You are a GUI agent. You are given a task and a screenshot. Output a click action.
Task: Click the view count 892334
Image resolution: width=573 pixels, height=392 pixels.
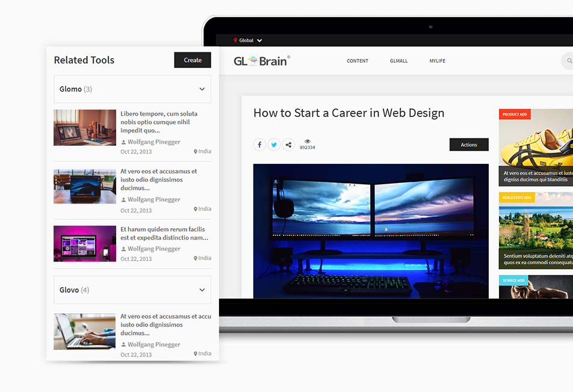(308, 148)
